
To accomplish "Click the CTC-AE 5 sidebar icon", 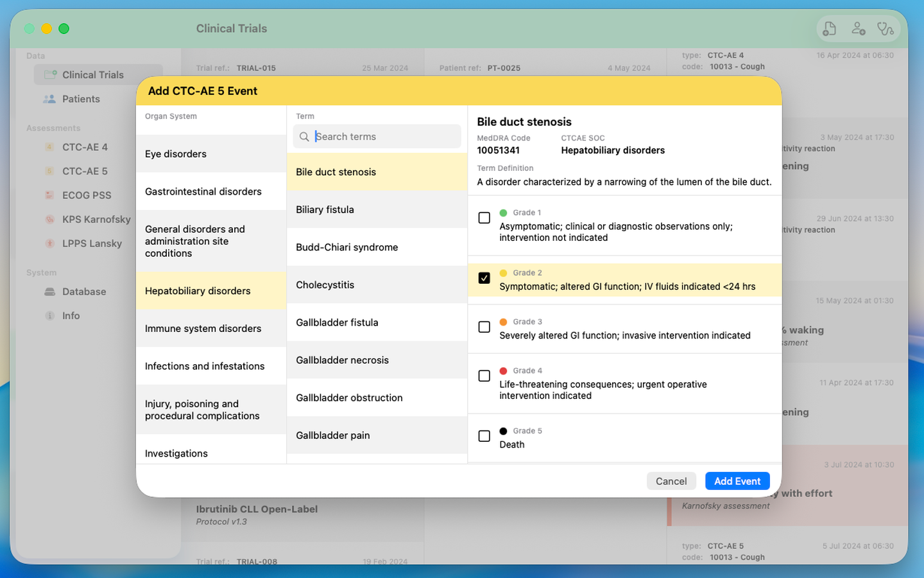I will 49,171.
